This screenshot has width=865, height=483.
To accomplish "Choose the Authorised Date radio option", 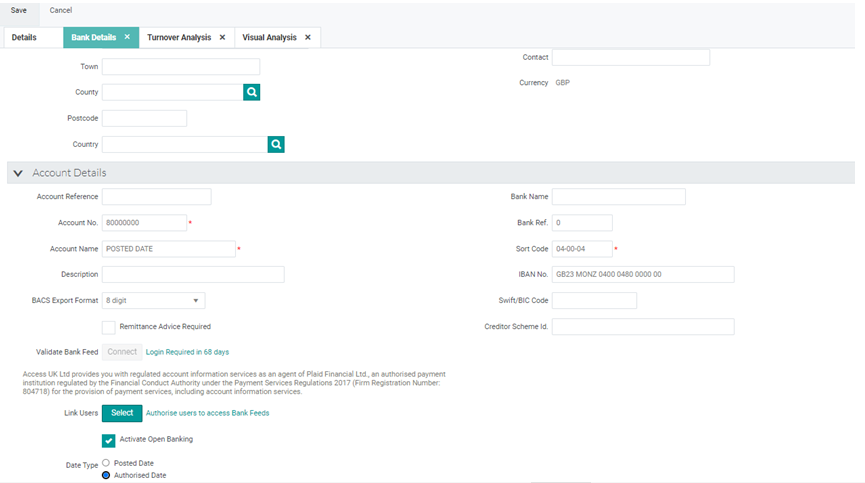I will click(106, 475).
